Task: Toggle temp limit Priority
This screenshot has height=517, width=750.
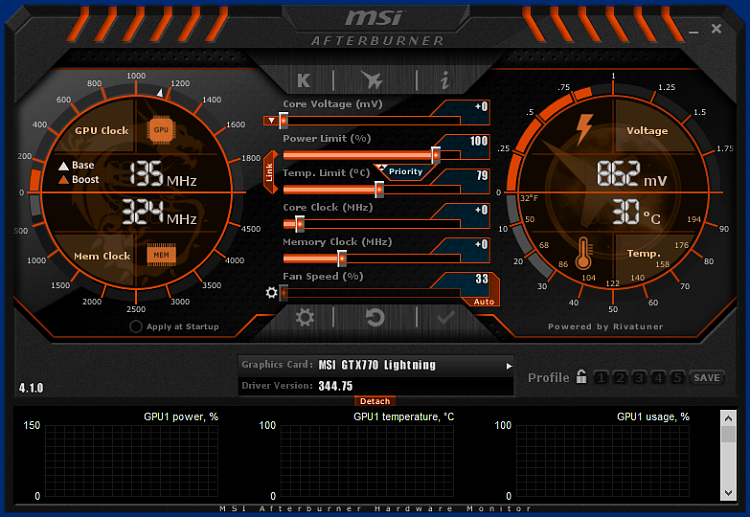Action: coord(405,172)
